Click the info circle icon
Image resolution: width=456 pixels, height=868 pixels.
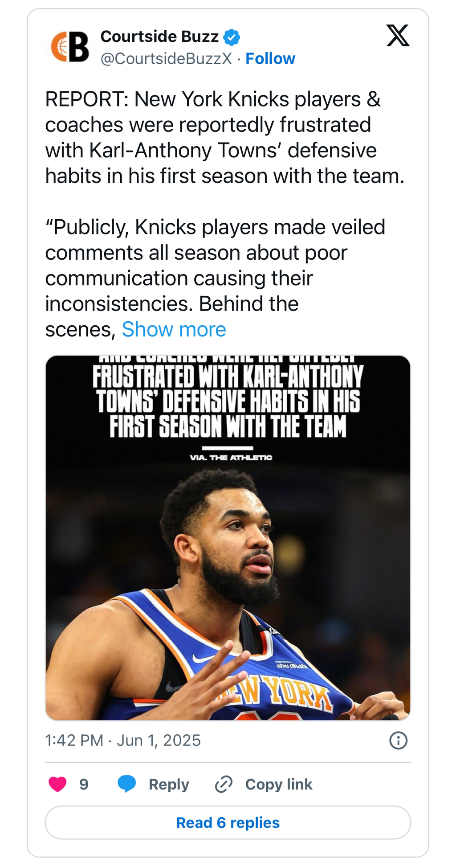coord(398,741)
